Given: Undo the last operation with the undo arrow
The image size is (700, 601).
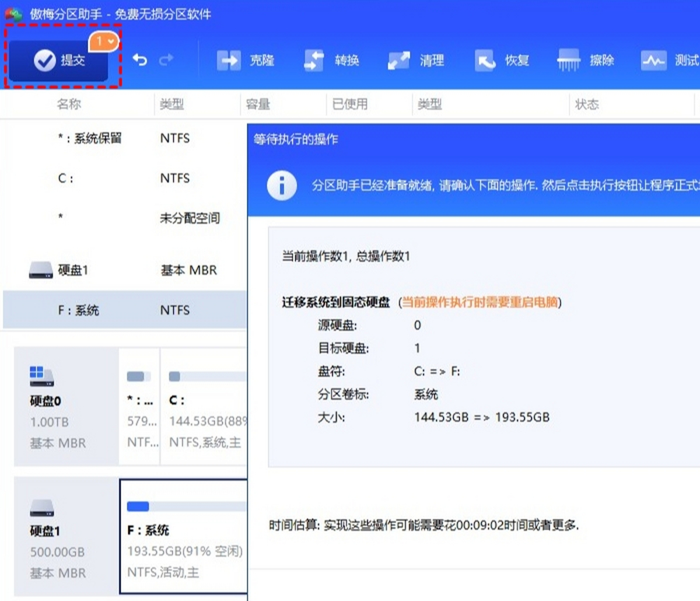Looking at the screenshot, I should (140, 60).
